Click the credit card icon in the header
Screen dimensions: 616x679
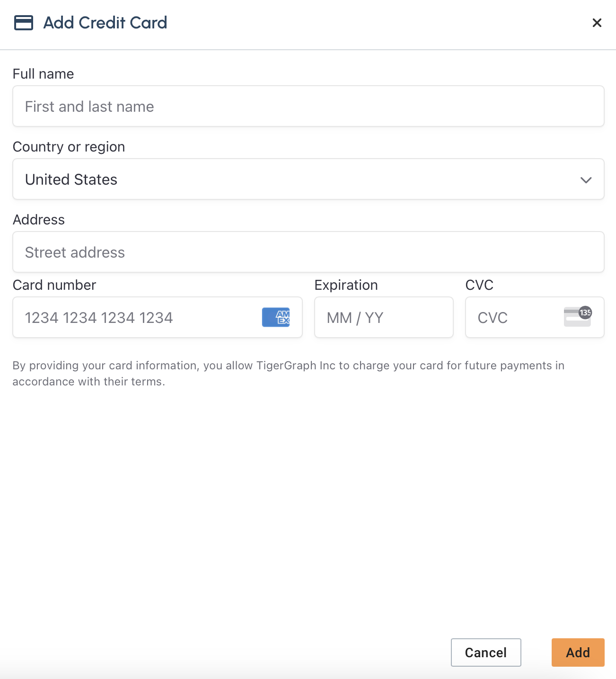[x=23, y=22]
